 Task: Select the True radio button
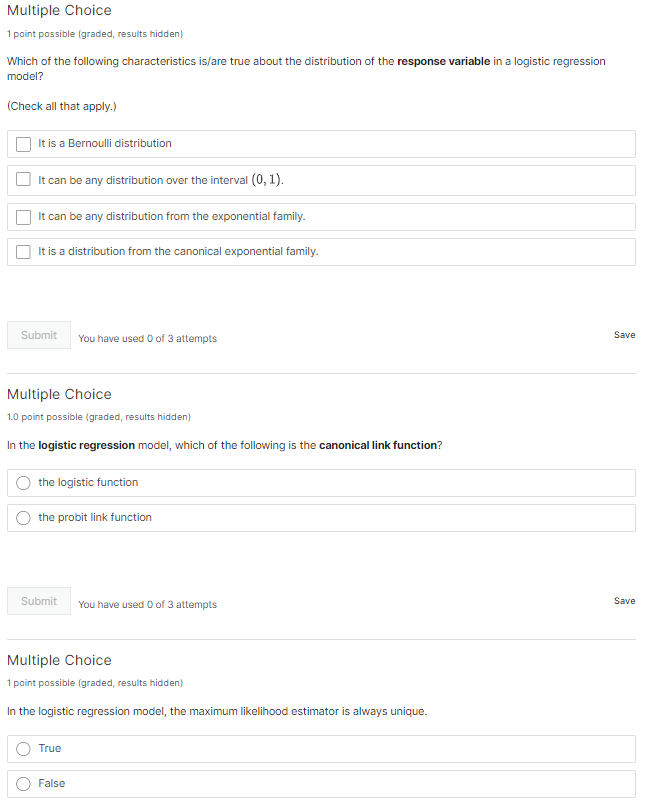click(x=24, y=749)
